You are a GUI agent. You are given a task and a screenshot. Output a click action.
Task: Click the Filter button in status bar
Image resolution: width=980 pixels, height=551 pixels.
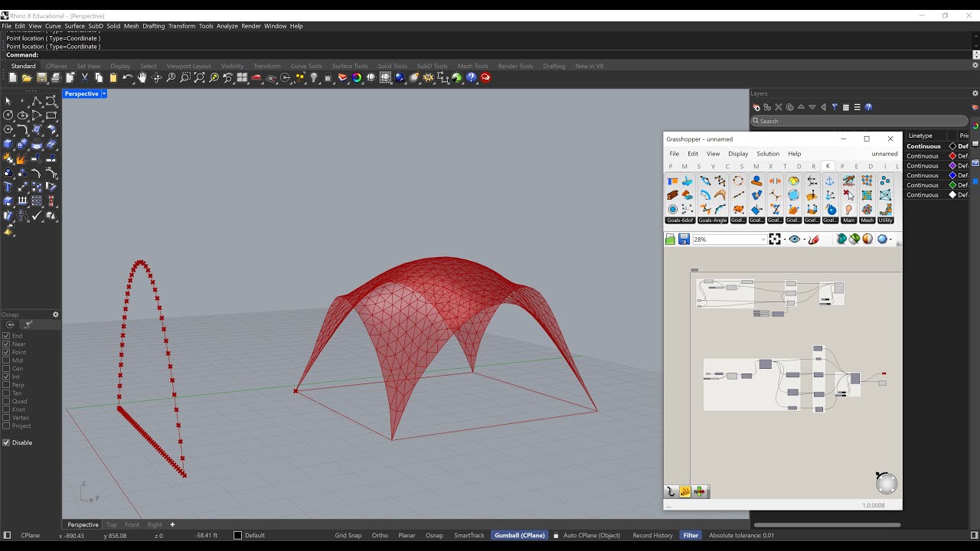pos(691,535)
